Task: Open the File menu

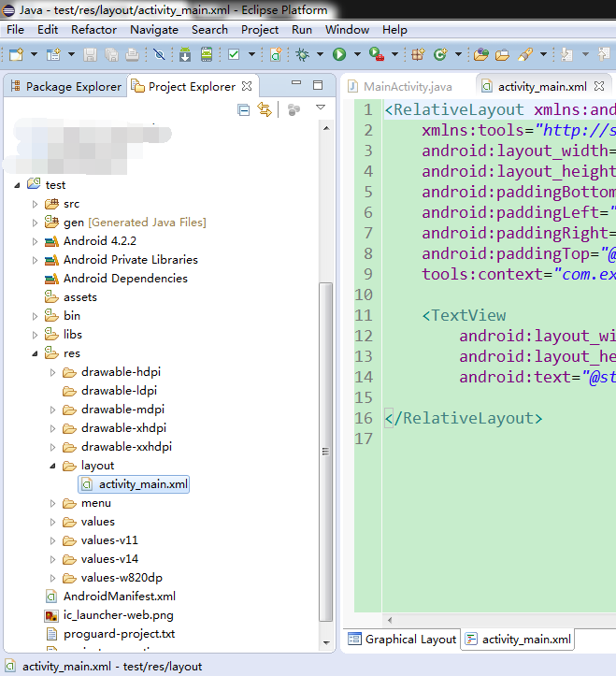Action: (16, 30)
